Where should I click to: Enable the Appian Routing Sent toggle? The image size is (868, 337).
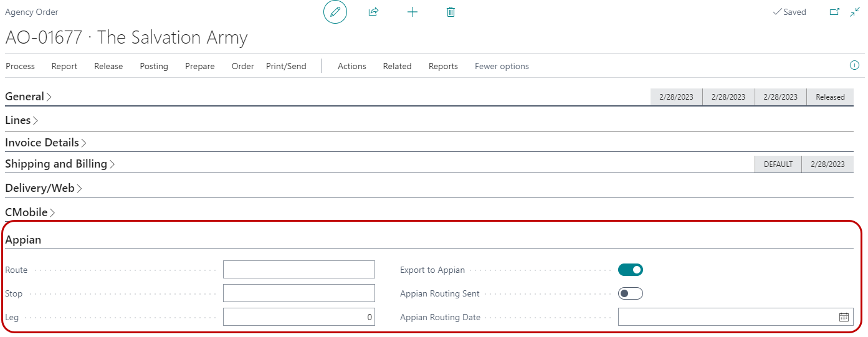click(630, 293)
